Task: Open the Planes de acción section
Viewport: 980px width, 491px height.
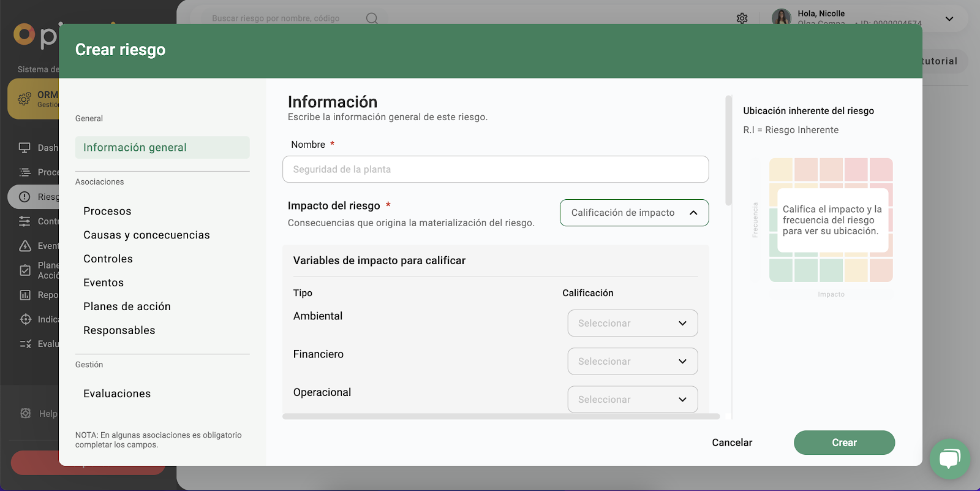Action: pyautogui.click(x=127, y=306)
